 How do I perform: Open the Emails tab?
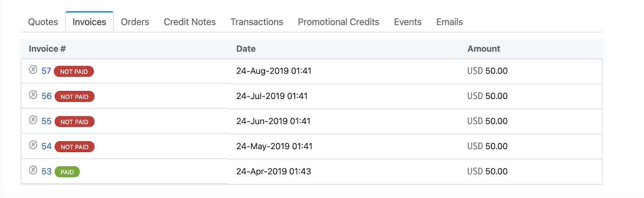pyautogui.click(x=450, y=22)
